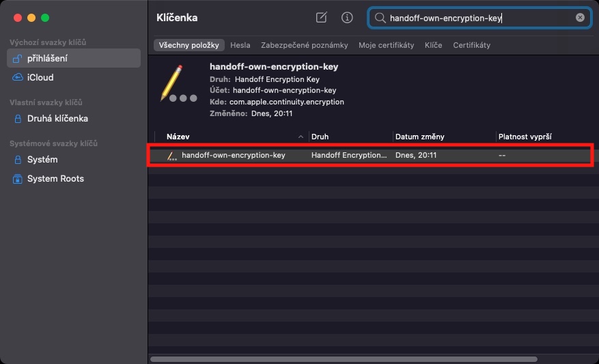Viewport: 599px width, 364px height.
Task: Clear the search field with X icon
Action: (x=580, y=18)
